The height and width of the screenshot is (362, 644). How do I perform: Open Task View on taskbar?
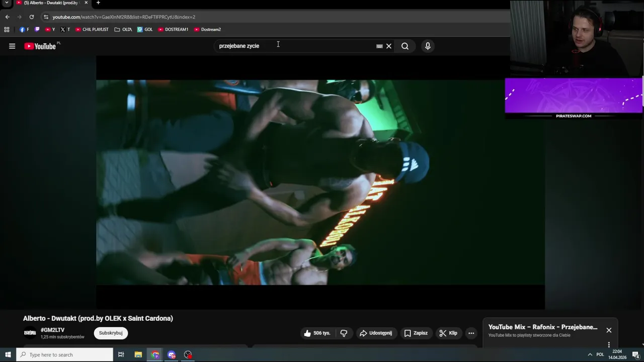coord(121,355)
